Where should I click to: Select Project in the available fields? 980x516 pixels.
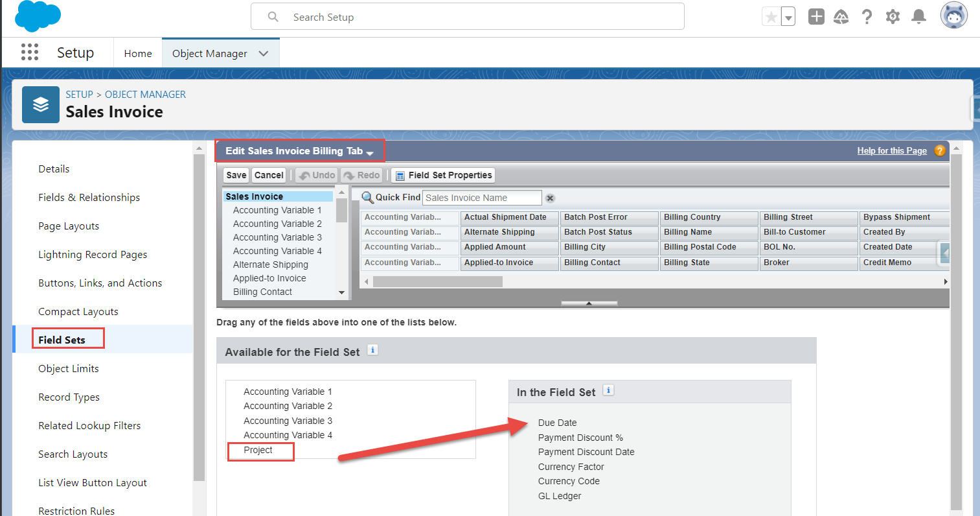pos(258,450)
